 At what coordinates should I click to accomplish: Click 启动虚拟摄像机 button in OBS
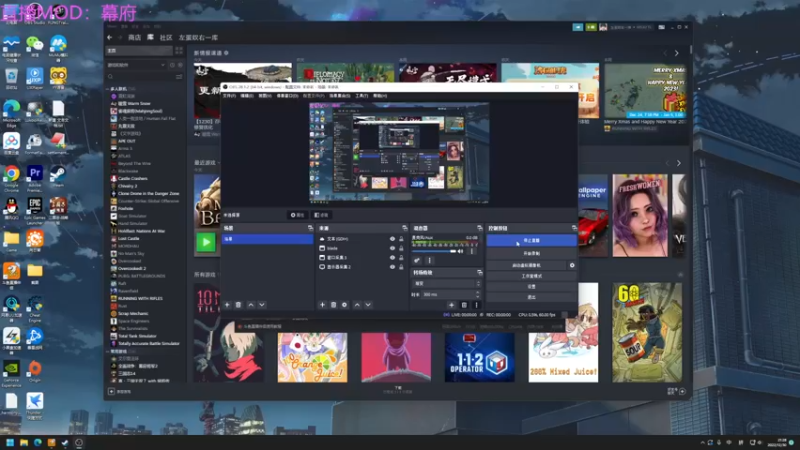(527, 265)
